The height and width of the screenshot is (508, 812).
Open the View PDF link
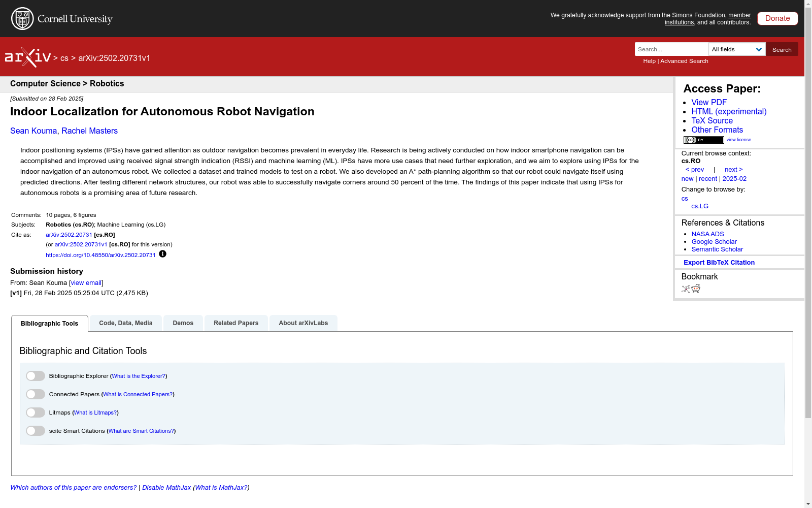tap(709, 102)
